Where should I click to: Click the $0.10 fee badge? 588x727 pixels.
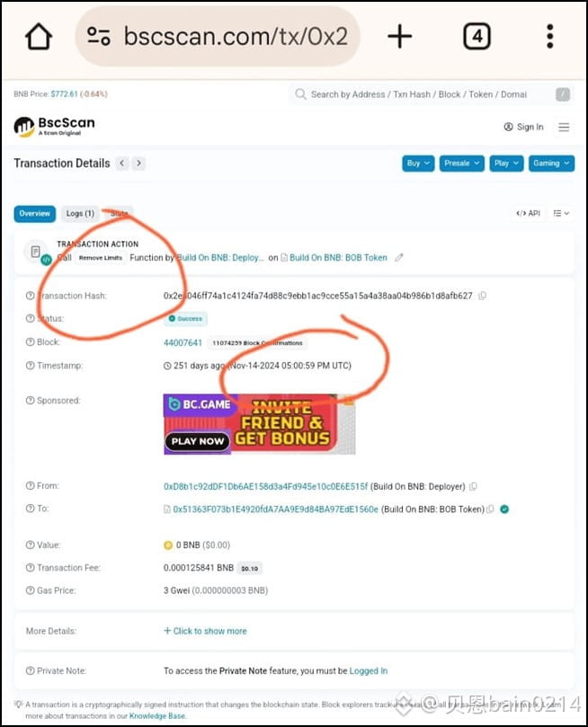click(x=249, y=569)
